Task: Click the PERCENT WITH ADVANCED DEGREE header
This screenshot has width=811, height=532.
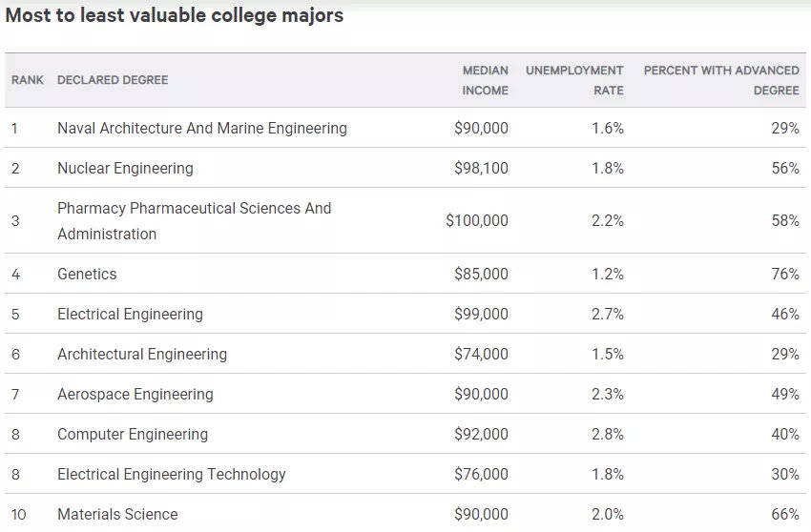Action: tap(721, 80)
